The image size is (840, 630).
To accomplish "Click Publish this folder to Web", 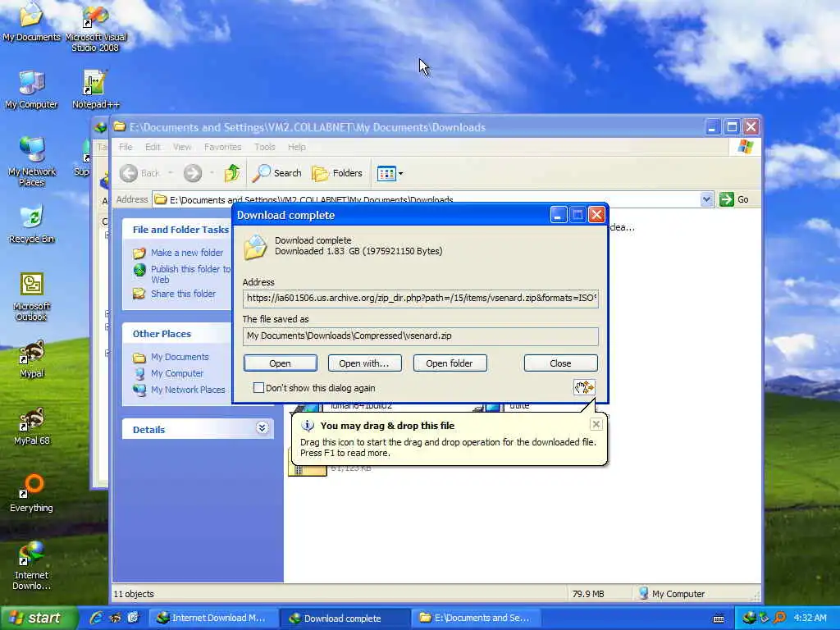I will point(190,274).
